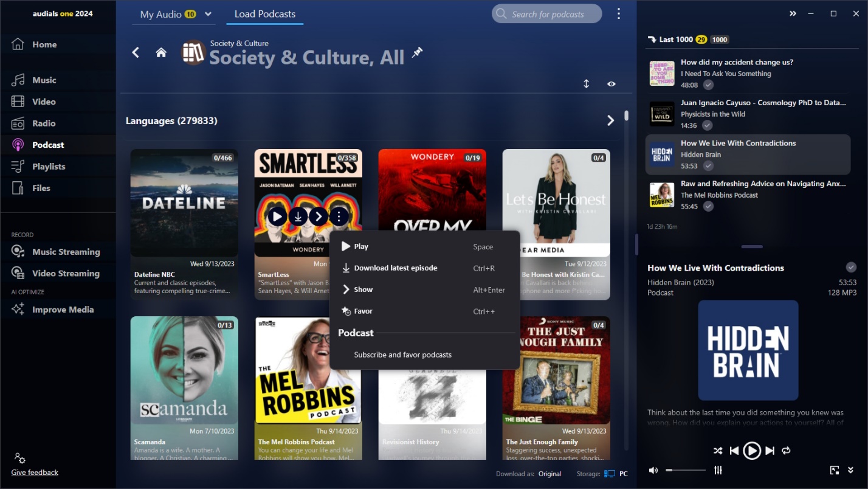Toggle the eye visibility icon above grid
This screenshot has height=489, width=868.
click(x=611, y=84)
